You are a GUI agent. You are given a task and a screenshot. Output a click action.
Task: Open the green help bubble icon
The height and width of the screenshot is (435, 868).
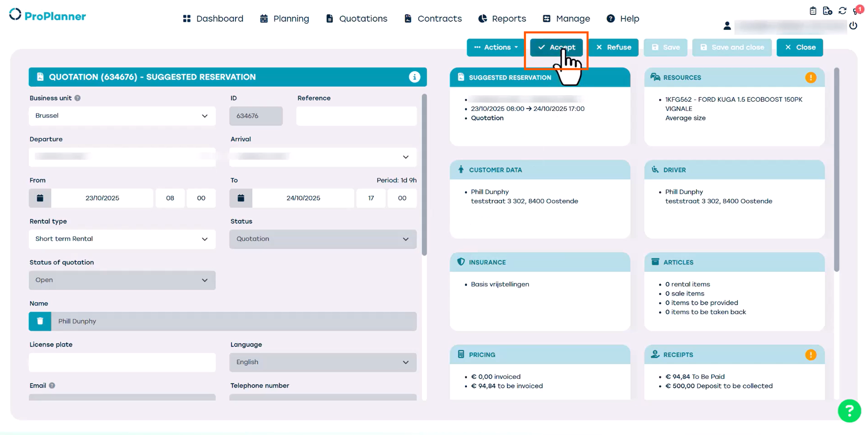point(849,410)
